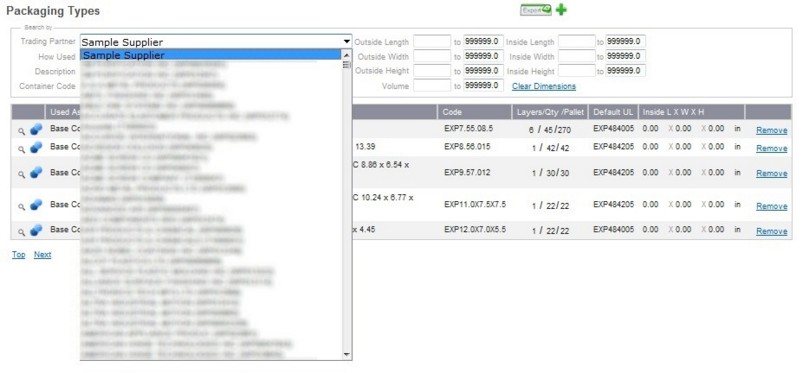Remove the EXP8.56.015 packaging type
The width and height of the screenshot is (803, 373).
pyautogui.click(x=772, y=148)
